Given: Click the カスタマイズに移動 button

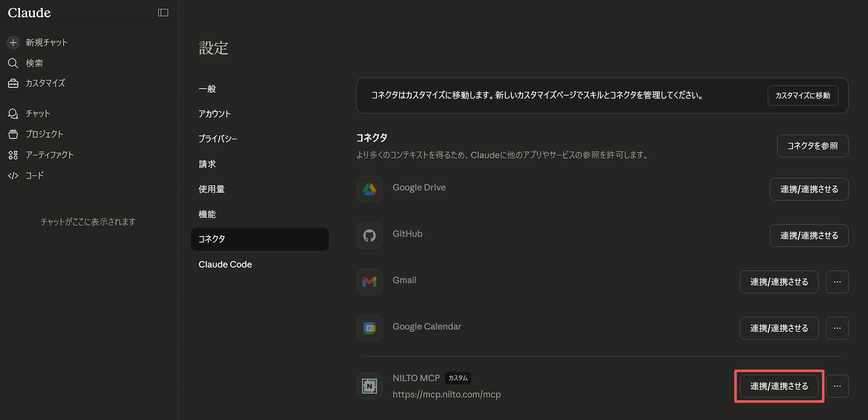Looking at the screenshot, I should (802, 96).
